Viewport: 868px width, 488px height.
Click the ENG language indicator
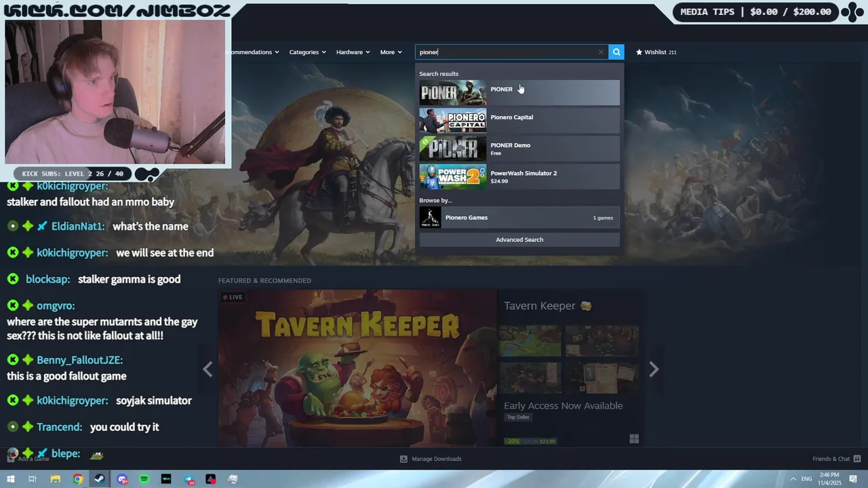coord(807,479)
